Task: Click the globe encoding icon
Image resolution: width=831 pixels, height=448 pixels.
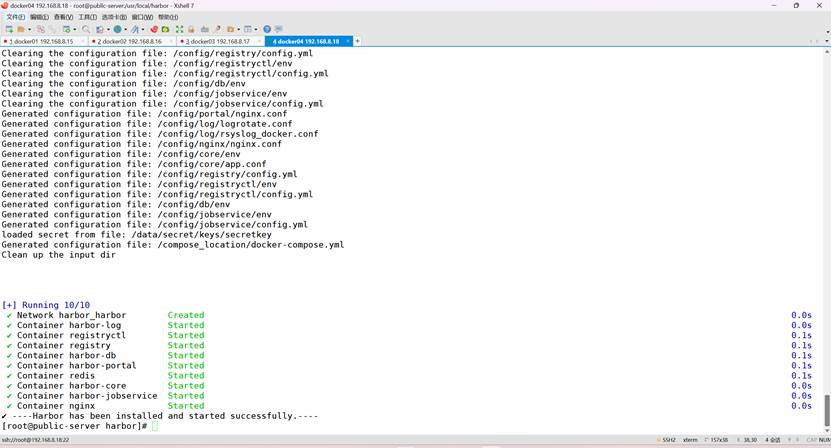Action: coord(118,29)
